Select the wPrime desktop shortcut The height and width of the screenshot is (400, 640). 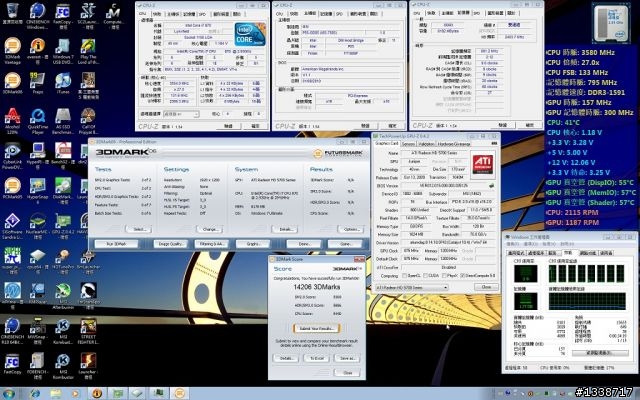(x=12, y=294)
